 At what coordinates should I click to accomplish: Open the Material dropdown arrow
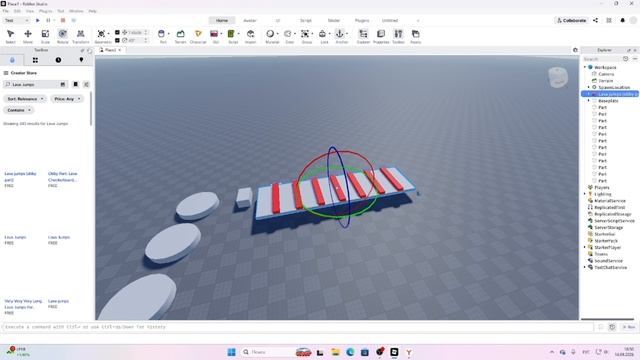pyautogui.click(x=278, y=34)
